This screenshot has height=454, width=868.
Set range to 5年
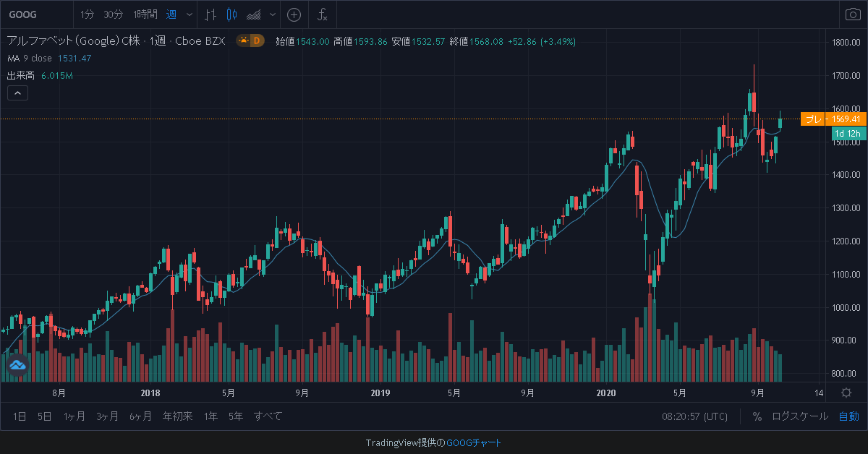click(x=236, y=416)
